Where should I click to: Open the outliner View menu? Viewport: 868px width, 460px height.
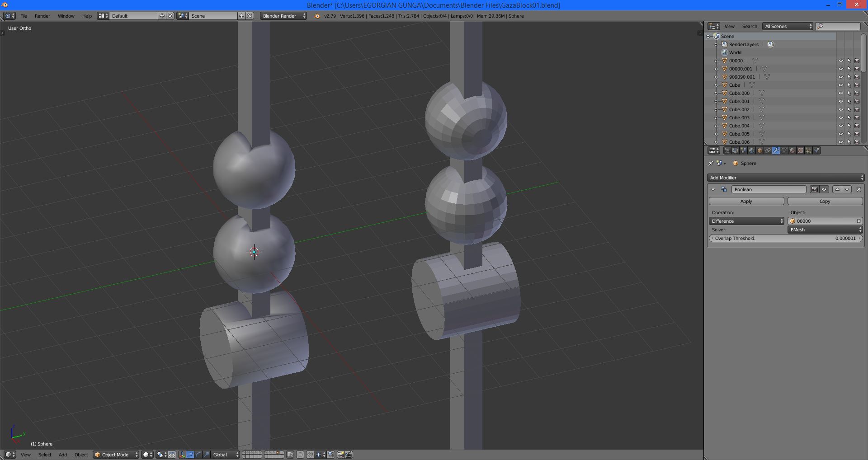[730, 26]
